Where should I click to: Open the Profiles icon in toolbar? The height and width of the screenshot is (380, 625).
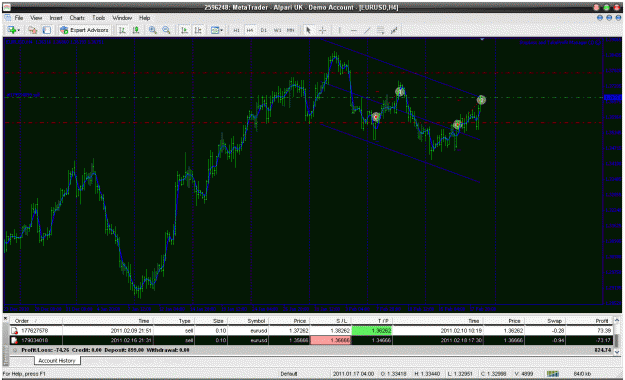click(33, 30)
